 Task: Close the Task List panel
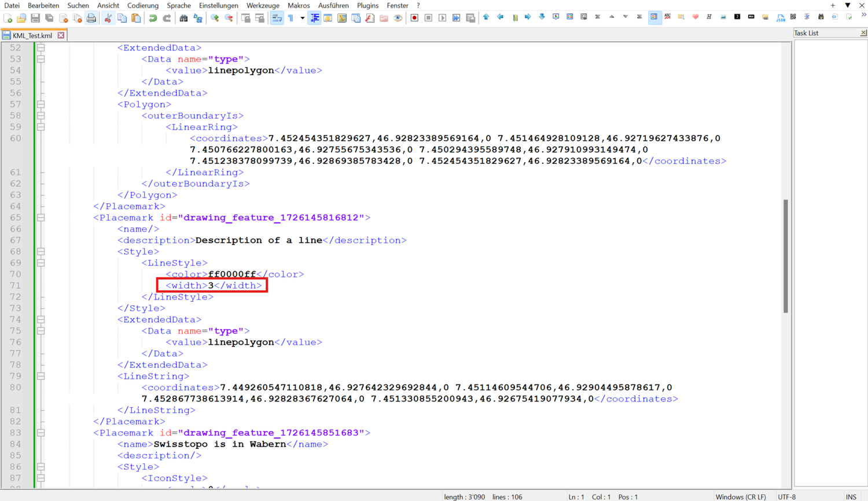[863, 33]
